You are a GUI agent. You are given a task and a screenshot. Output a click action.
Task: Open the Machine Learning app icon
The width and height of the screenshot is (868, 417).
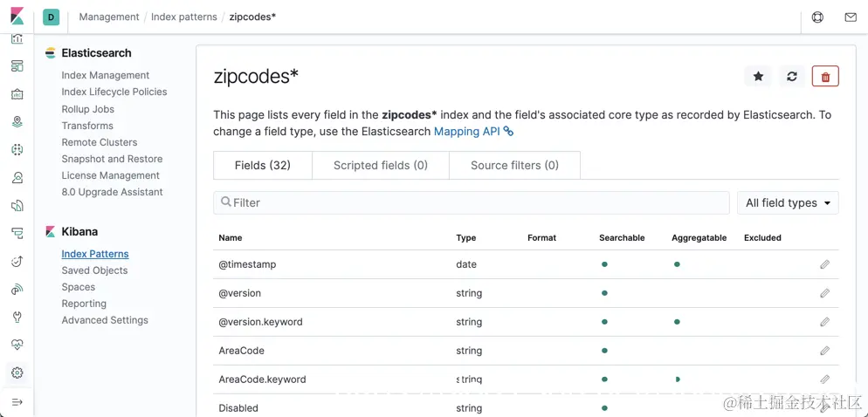tap(17, 150)
